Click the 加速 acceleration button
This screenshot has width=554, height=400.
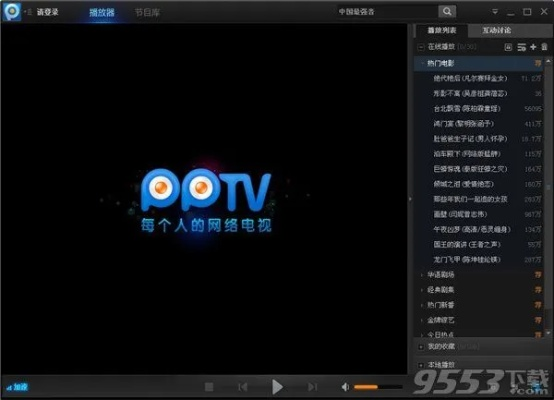click(x=17, y=387)
